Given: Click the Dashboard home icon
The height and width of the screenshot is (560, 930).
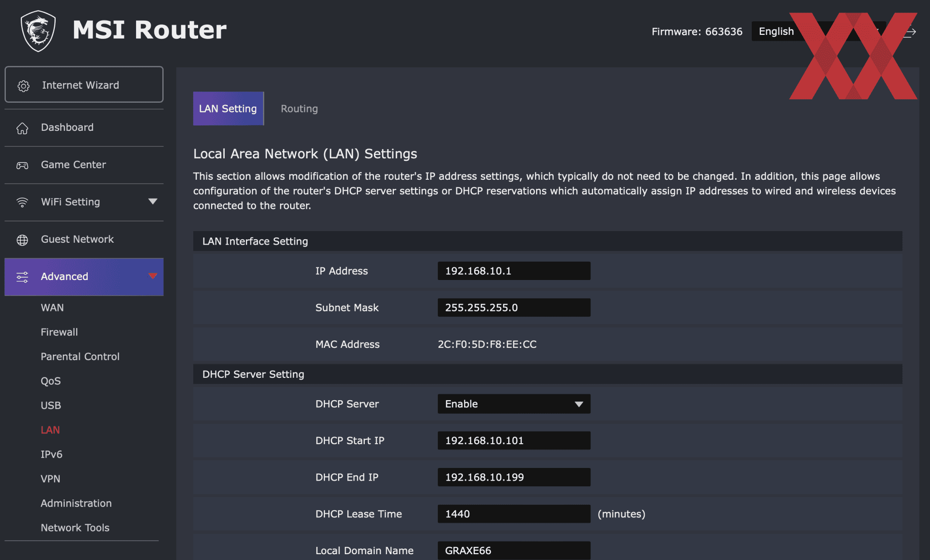Looking at the screenshot, I should coord(22,128).
